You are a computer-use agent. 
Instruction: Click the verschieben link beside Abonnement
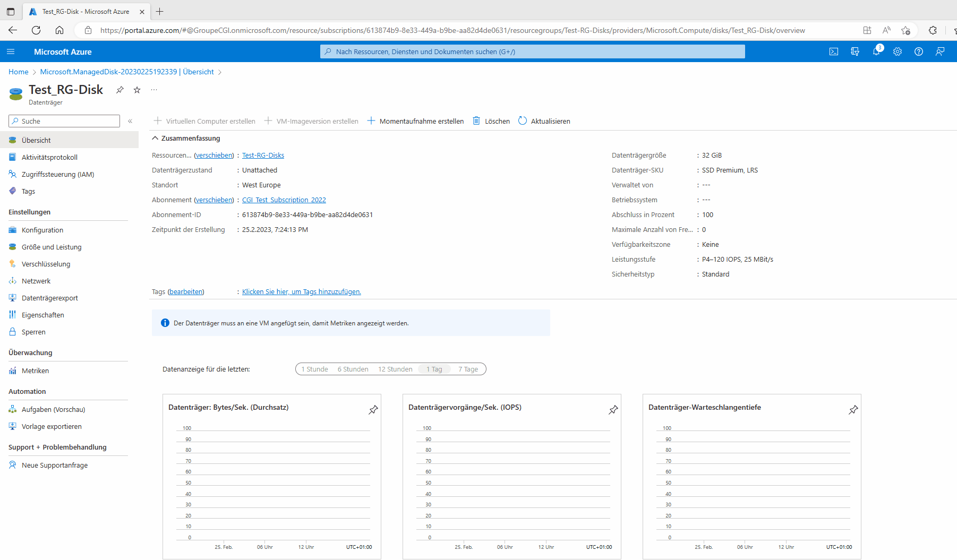[214, 200]
